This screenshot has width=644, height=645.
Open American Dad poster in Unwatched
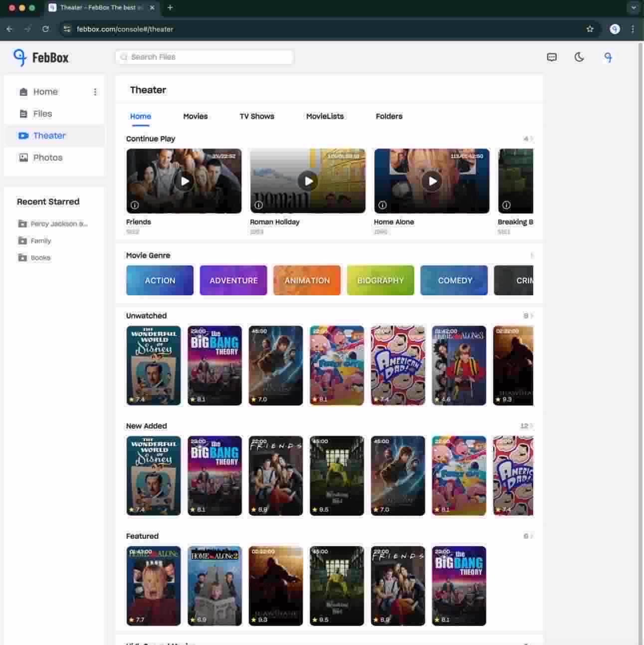point(398,366)
